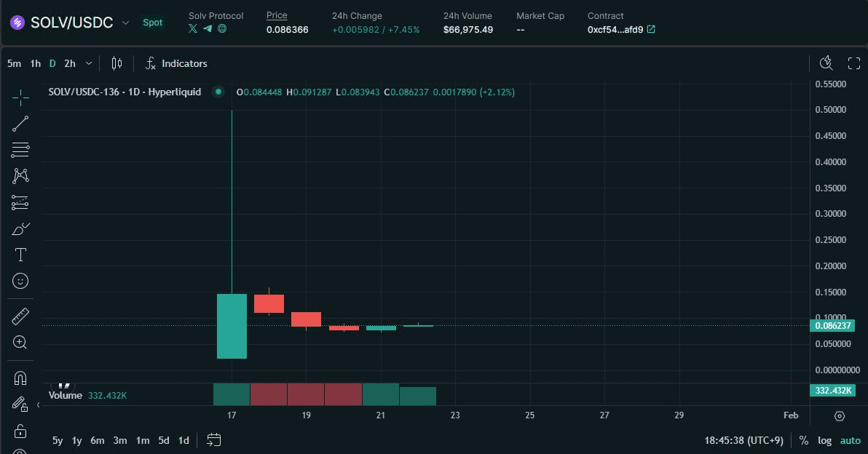Toggle lock all drawings padlock
This screenshot has height=454, width=868.
pos(20,431)
